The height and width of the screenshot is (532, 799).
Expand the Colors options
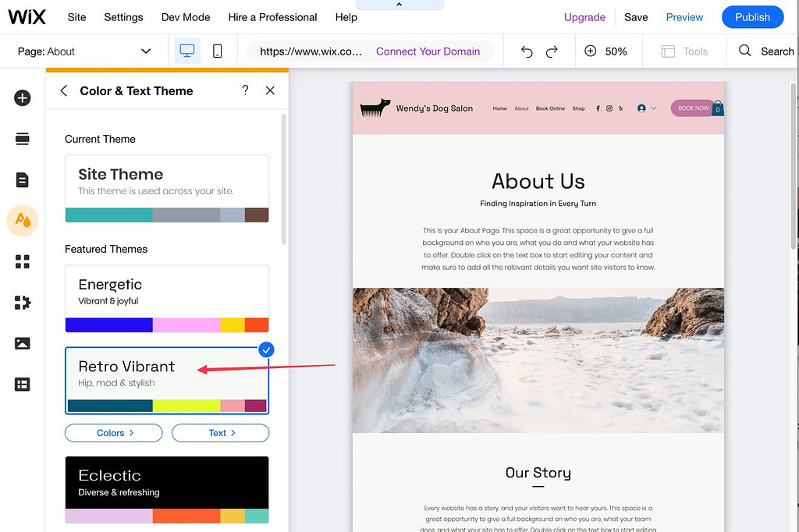113,432
